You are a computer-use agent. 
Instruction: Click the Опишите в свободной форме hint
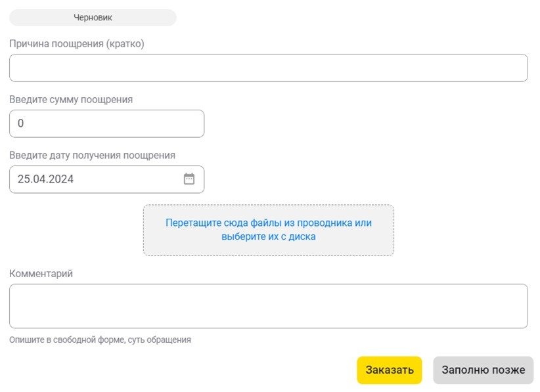point(100,340)
